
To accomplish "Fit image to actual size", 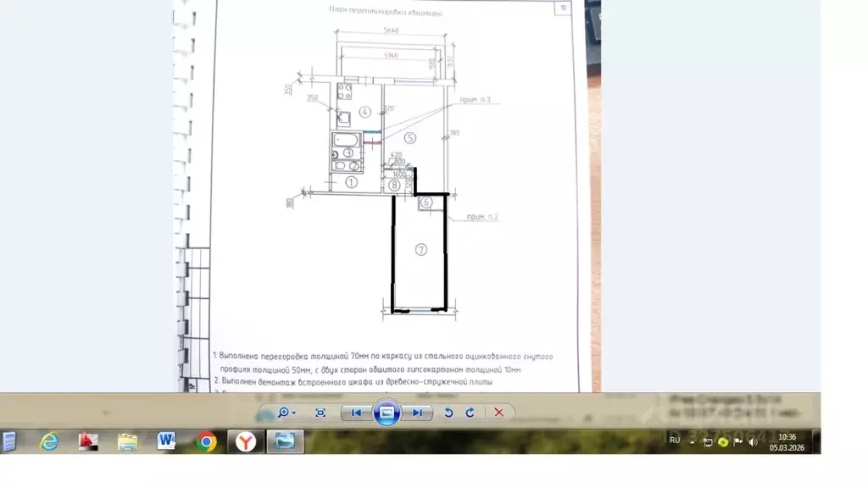I will point(320,413).
